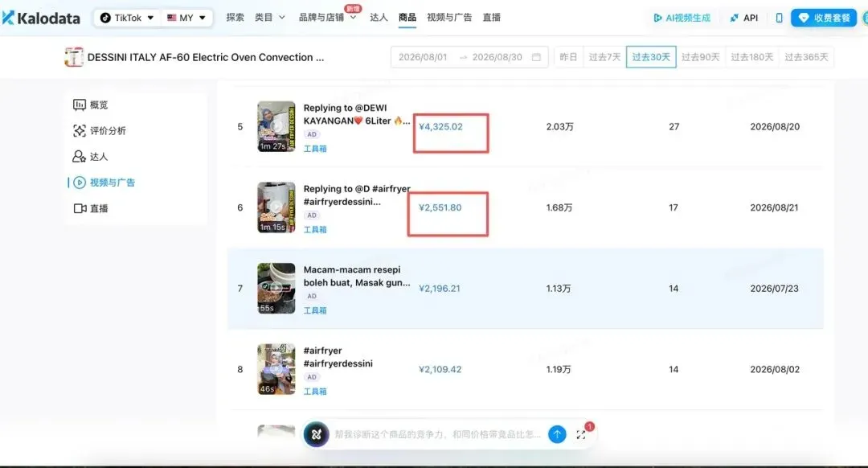Play the video thumbnail in row 6

click(276, 207)
